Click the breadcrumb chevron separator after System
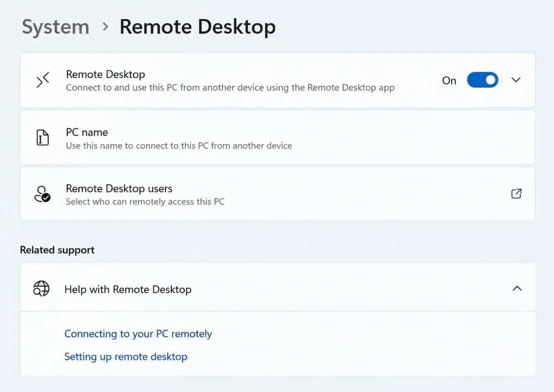Image resolution: width=554 pixels, height=392 pixels. point(105,27)
